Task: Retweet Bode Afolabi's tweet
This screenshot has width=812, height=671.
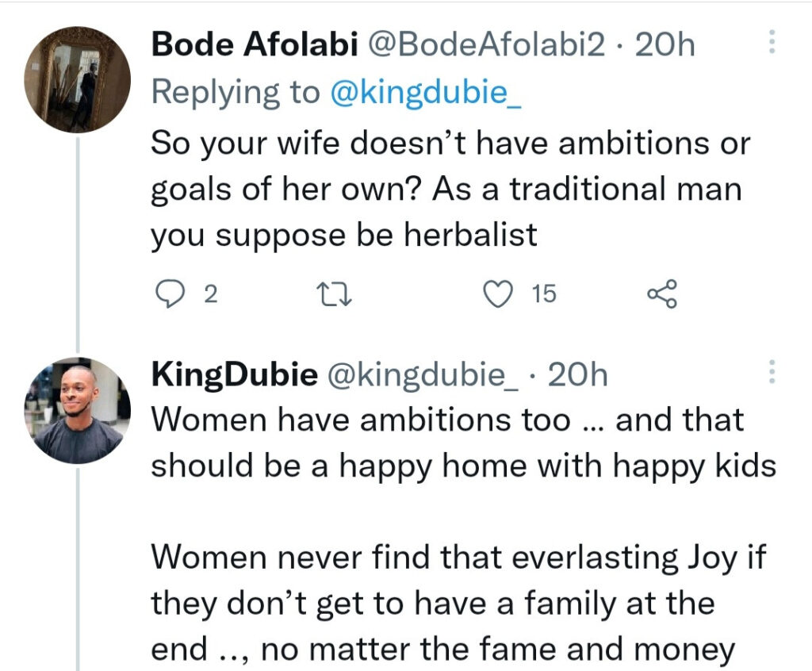Action: pyautogui.click(x=328, y=295)
